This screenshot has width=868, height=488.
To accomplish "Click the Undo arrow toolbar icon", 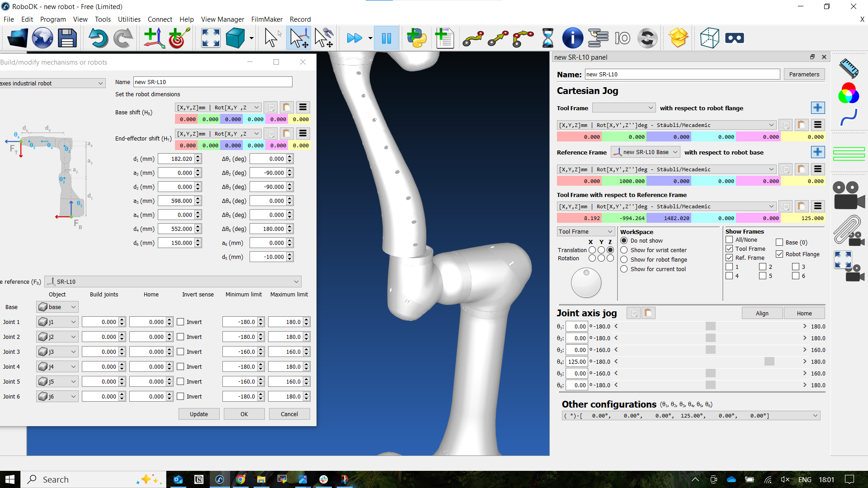I will [98, 38].
